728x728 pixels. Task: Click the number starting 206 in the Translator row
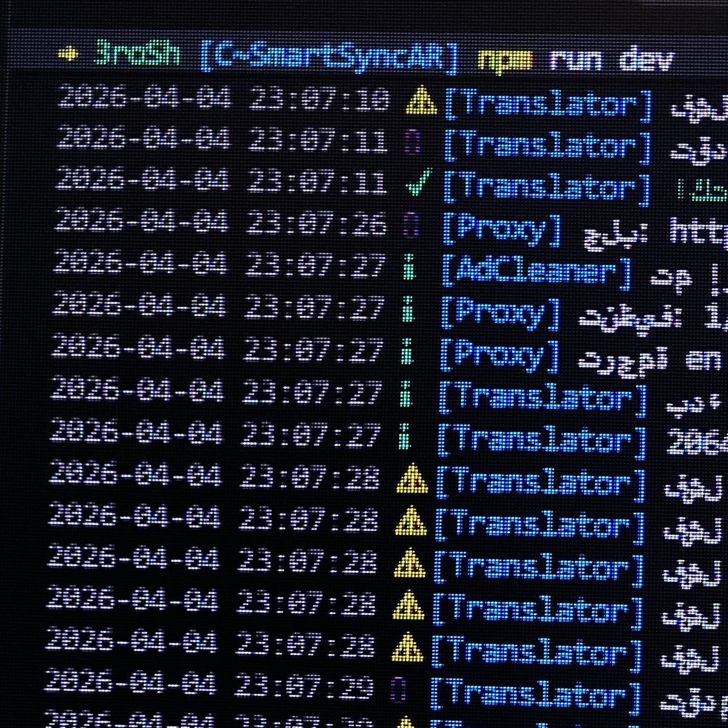pos(697,445)
